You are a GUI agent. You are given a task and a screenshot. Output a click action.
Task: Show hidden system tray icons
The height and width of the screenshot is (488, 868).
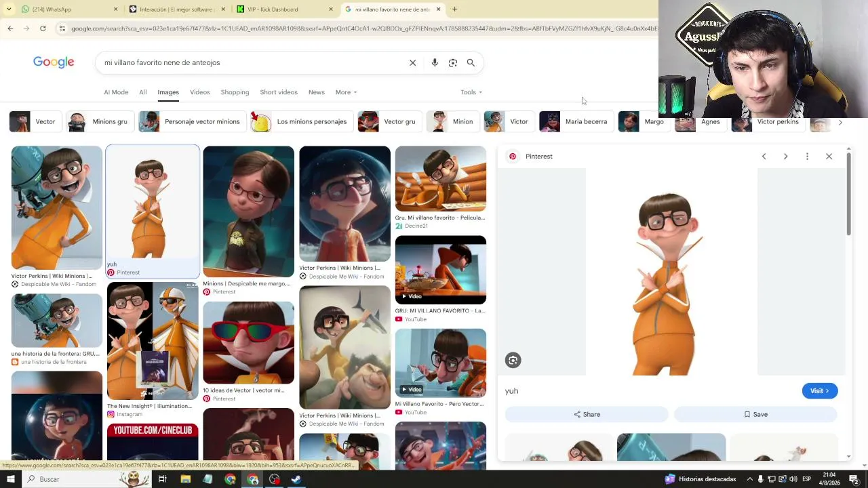[x=750, y=479]
